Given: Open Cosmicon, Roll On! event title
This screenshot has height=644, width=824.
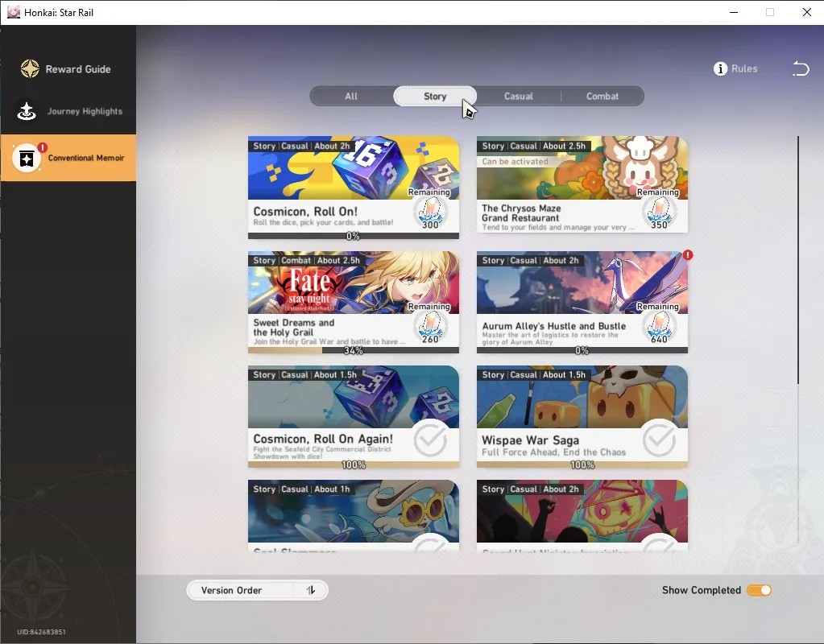Looking at the screenshot, I should (305, 211).
